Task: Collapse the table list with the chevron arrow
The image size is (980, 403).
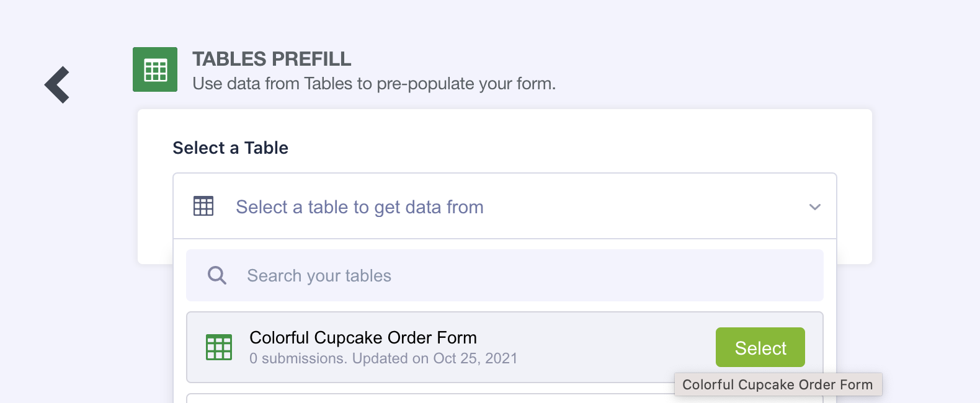Action: (x=814, y=207)
